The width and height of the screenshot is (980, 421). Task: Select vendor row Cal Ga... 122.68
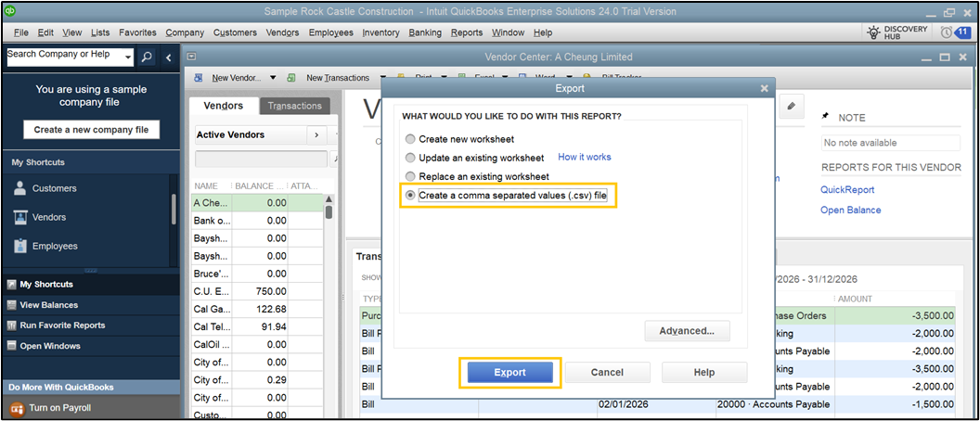point(257,309)
